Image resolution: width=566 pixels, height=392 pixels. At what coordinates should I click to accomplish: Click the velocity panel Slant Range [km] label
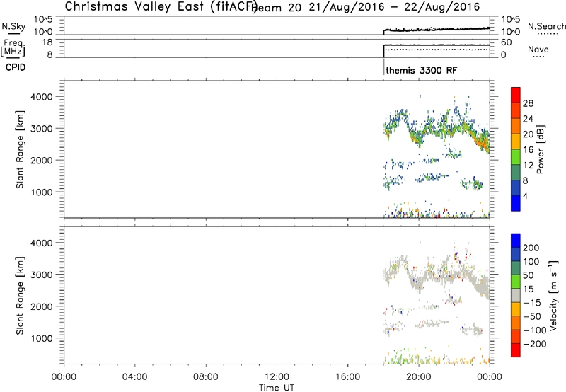[x=20, y=296]
